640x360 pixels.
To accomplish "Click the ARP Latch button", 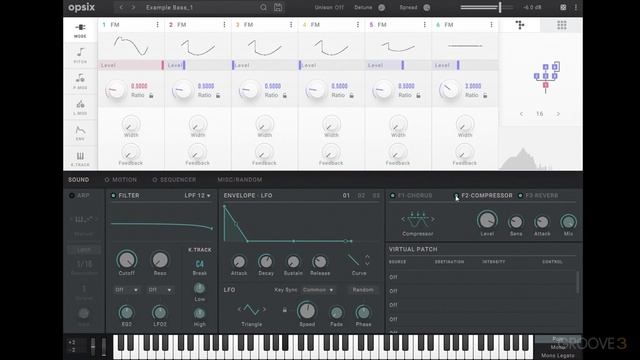I will [84, 249].
